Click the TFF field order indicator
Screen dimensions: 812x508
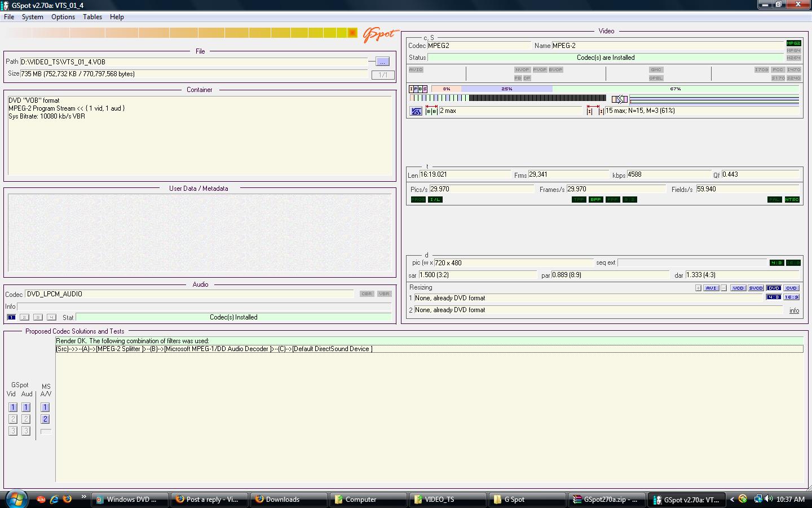pos(579,199)
